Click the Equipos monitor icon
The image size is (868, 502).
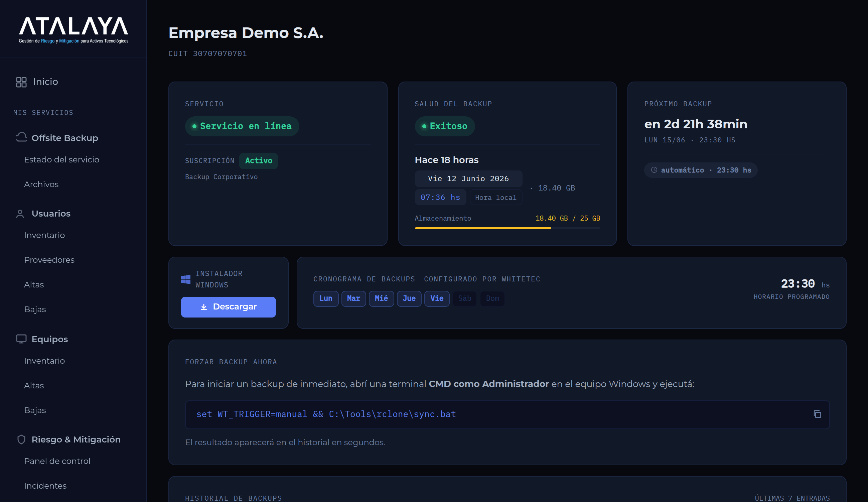pyautogui.click(x=21, y=339)
